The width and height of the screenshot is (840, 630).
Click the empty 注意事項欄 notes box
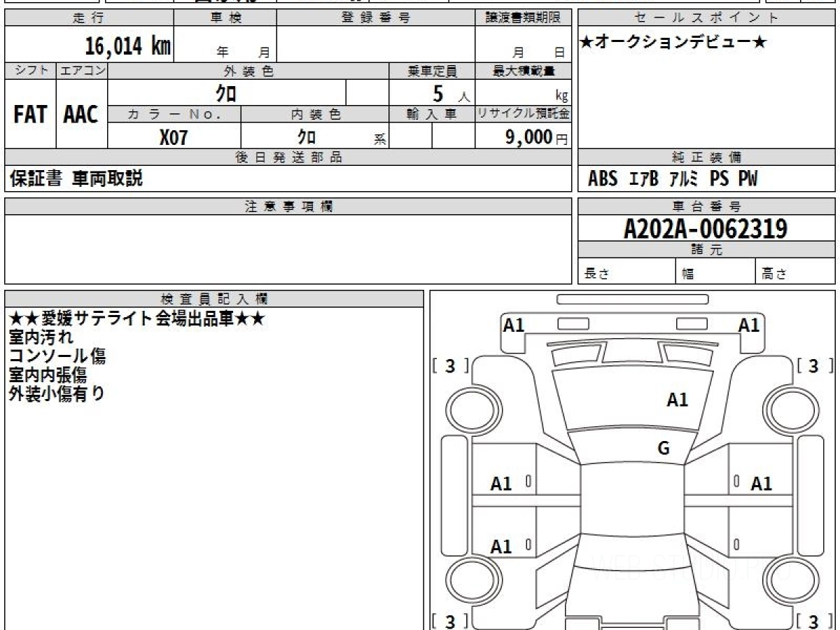pyautogui.click(x=288, y=249)
